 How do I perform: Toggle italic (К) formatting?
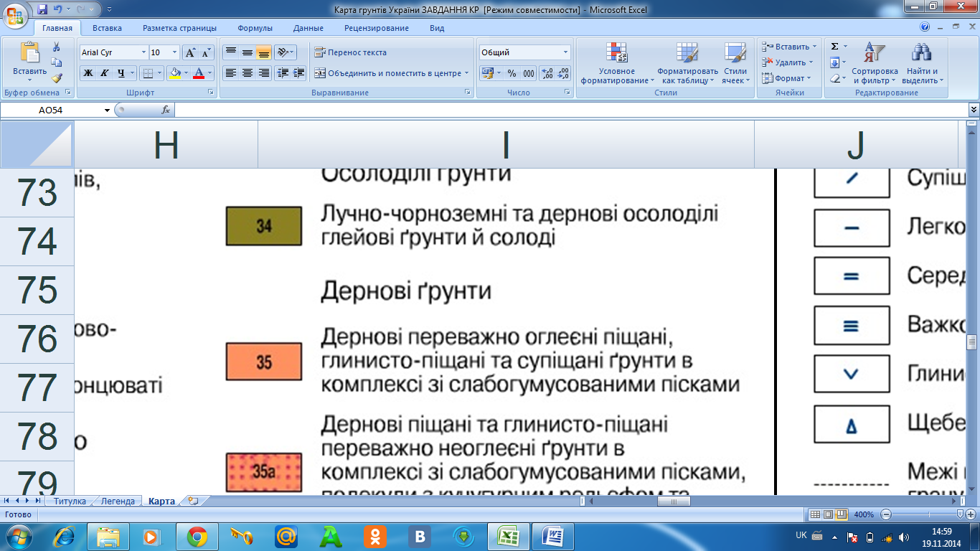point(105,73)
